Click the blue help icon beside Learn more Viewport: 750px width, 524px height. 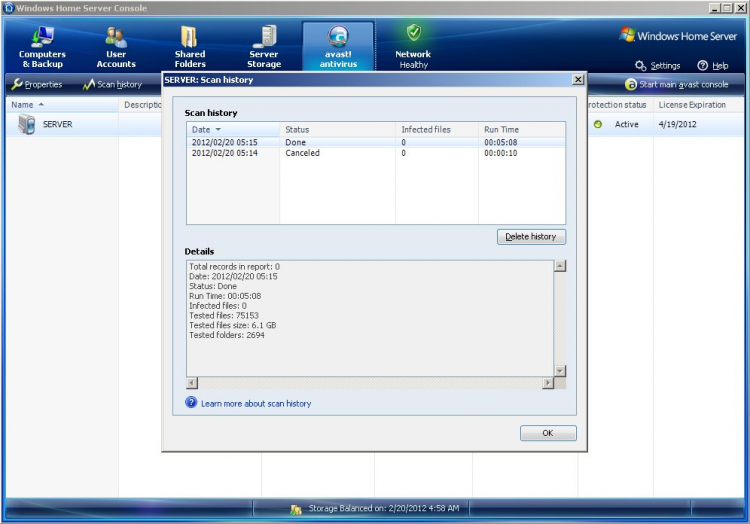(191, 403)
